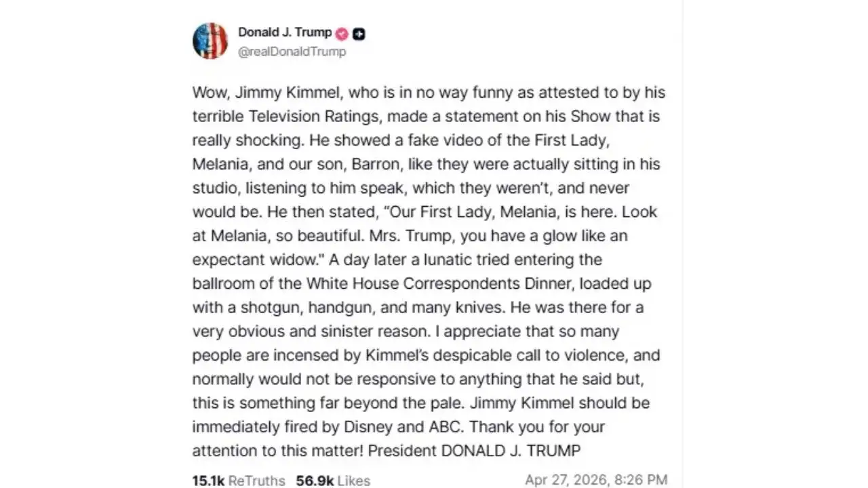Click the 8:26 PM post time
Screen dimensions: 868x488
641,480
